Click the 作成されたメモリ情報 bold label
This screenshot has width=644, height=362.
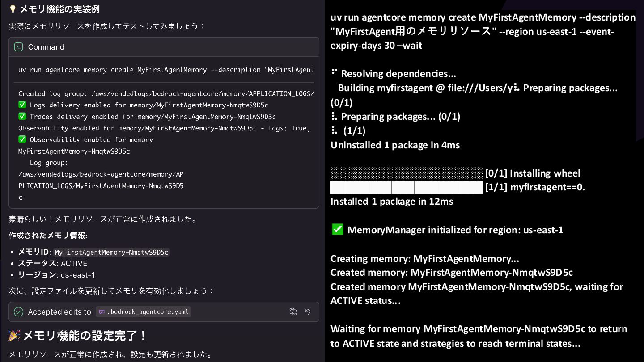pos(48,235)
